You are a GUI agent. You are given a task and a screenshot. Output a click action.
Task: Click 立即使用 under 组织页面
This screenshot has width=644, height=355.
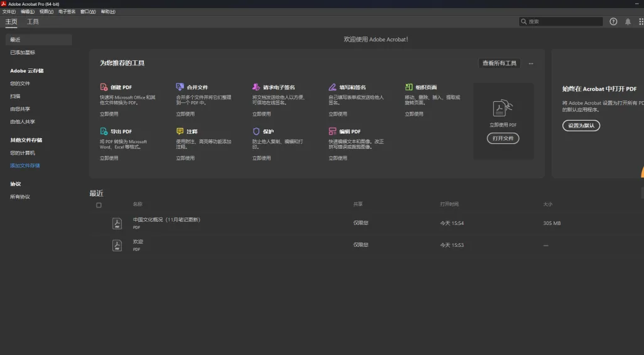(414, 114)
